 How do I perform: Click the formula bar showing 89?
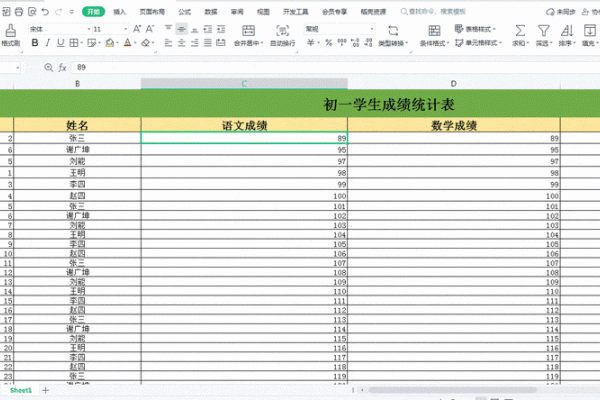(337, 68)
